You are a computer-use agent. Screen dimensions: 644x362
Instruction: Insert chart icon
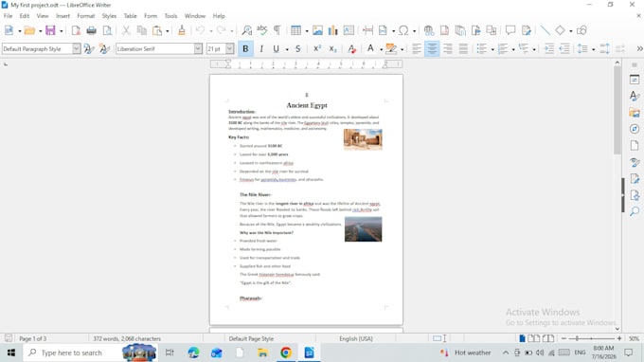pyautogui.click(x=332, y=30)
